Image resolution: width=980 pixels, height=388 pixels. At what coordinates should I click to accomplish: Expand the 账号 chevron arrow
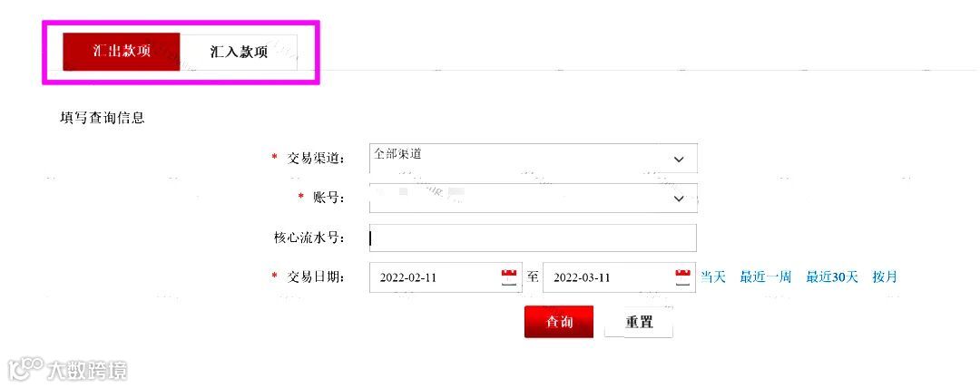[680, 198]
